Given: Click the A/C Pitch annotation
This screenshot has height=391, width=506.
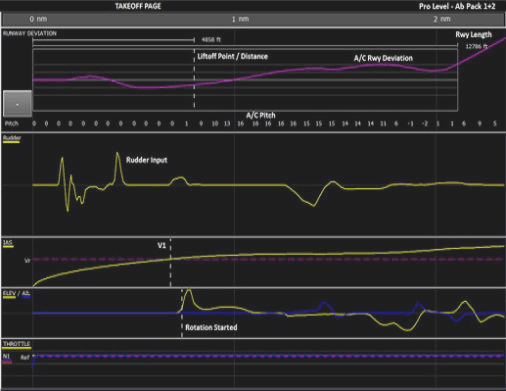Looking at the screenshot, I should click(261, 116).
